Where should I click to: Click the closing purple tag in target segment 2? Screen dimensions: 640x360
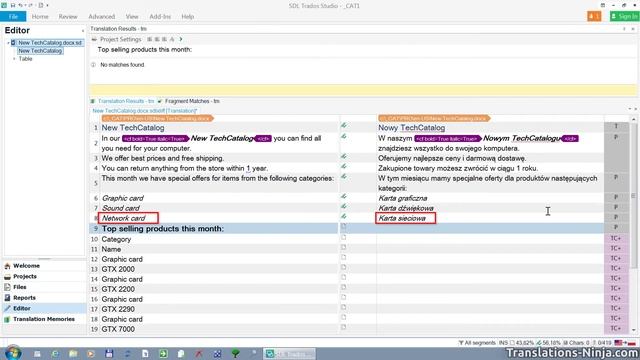pos(570,139)
